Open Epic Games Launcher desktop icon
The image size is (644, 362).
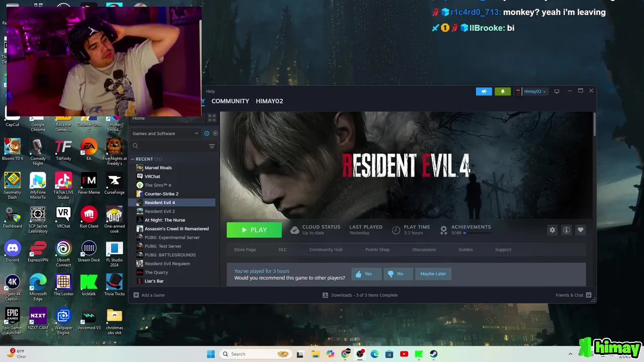[x=13, y=322]
